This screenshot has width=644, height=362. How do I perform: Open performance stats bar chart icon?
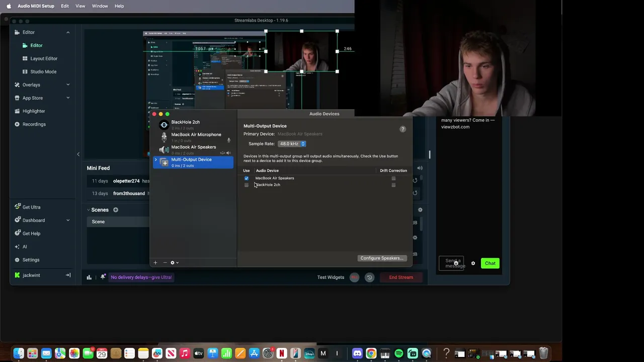[89, 277]
